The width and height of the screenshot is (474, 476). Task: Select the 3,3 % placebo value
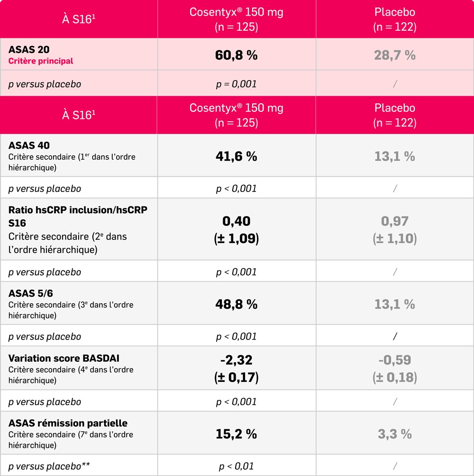[395, 434]
